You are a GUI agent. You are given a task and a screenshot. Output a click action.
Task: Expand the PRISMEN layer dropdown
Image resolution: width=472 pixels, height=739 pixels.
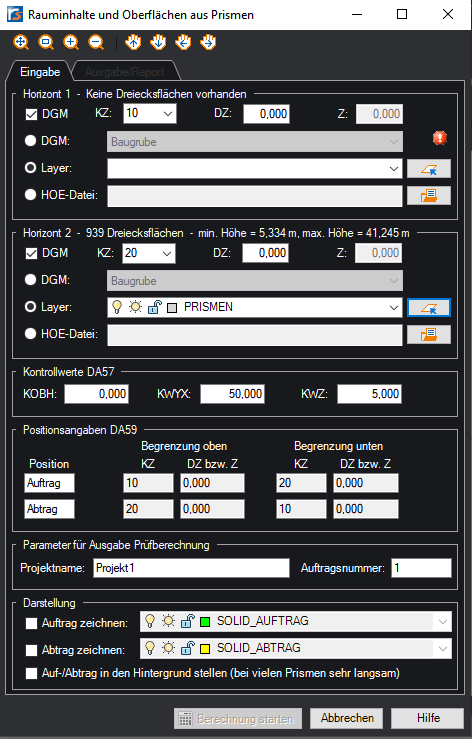pyautogui.click(x=255, y=307)
